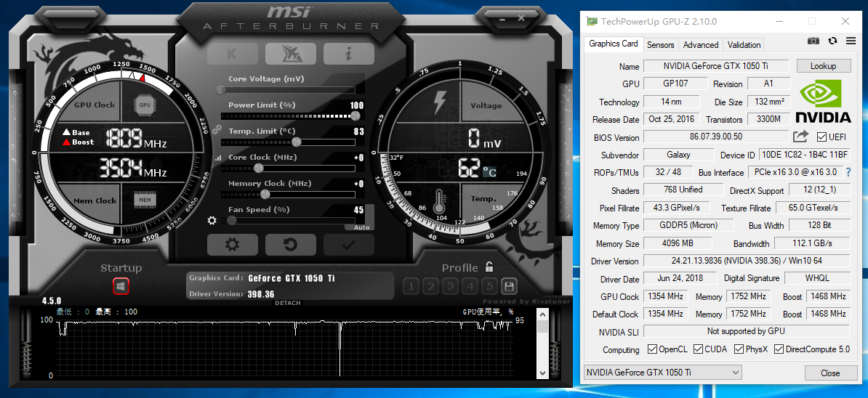This screenshot has height=398, width=868.
Task: Toggle the OpenCL checkbox
Action: point(652,349)
